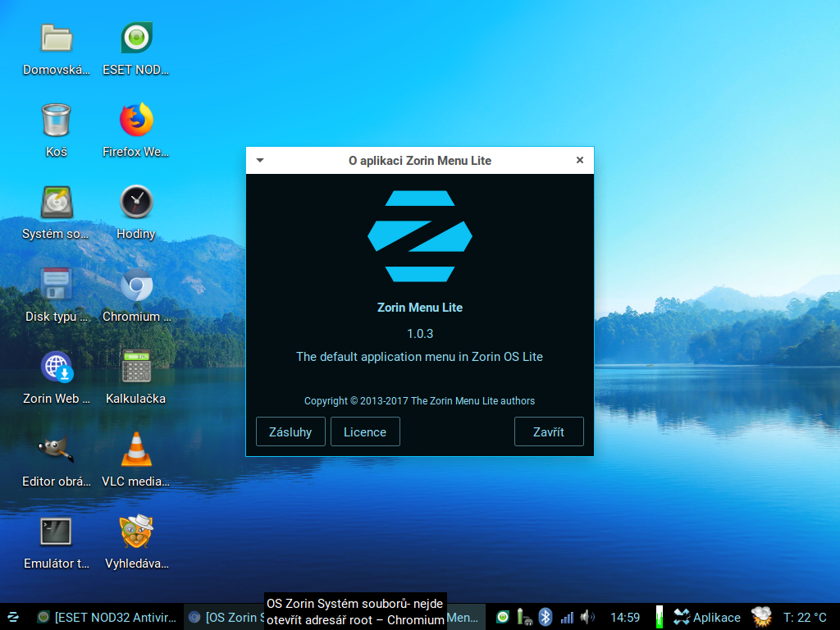The height and width of the screenshot is (630, 840).
Task: Open Zorin menu button in taskbar
Action: point(12,617)
